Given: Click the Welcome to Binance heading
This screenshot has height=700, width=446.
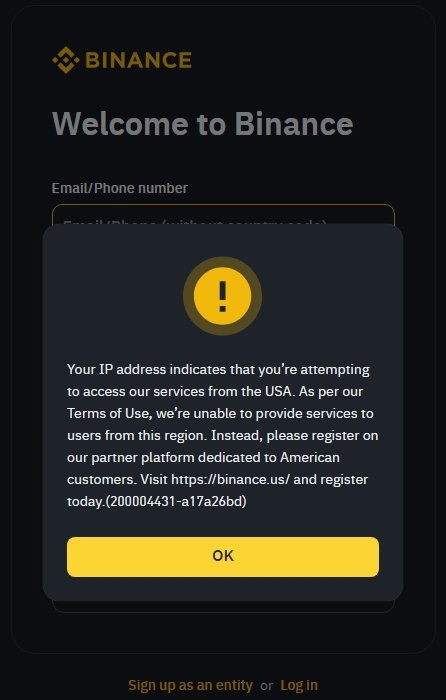Looking at the screenshot, I should tap(203, 123).
